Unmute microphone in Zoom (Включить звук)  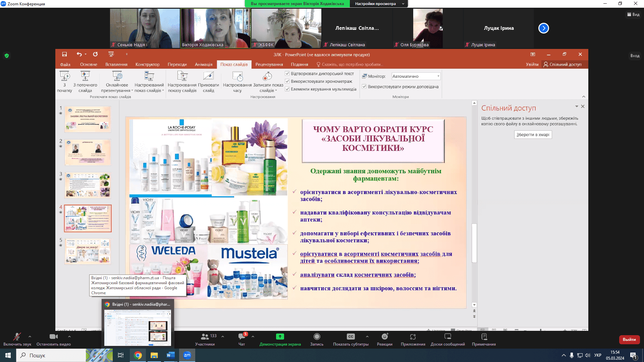click(17, 339)
